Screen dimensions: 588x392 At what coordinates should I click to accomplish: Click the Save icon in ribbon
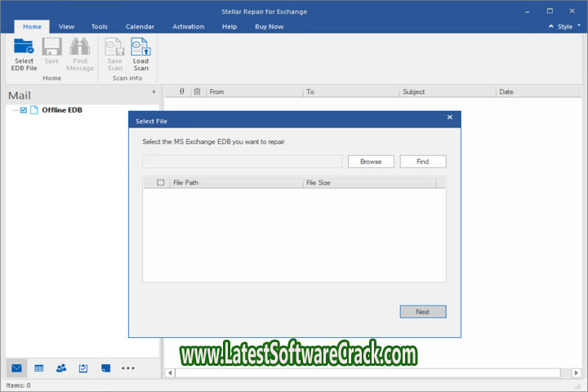[x=51, y=47]
